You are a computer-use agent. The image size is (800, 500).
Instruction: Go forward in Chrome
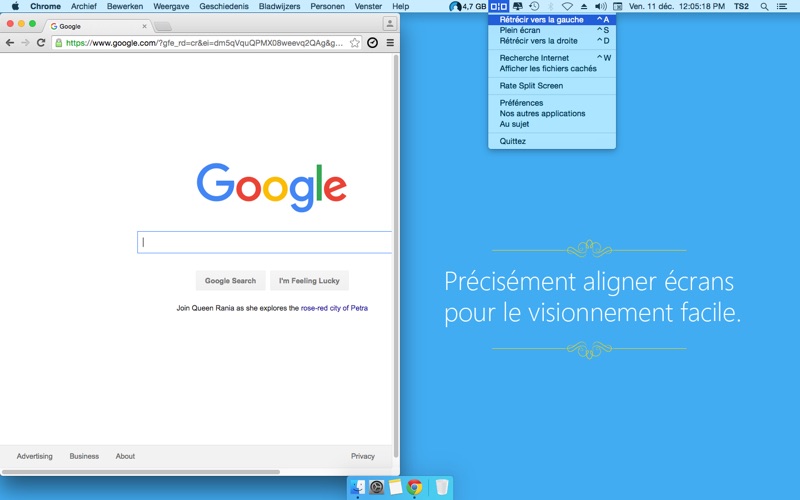pyautogui.click(x=26, y=43)
